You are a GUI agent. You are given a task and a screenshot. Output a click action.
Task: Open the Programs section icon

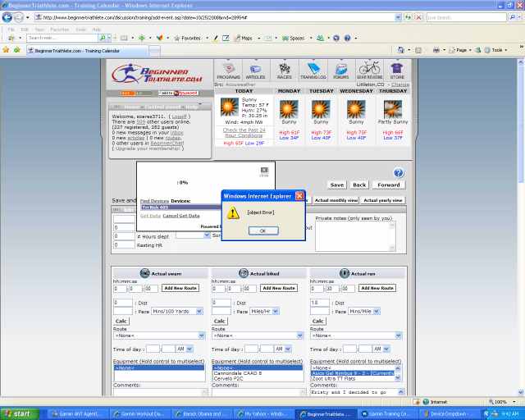click(x=228, y=71)
